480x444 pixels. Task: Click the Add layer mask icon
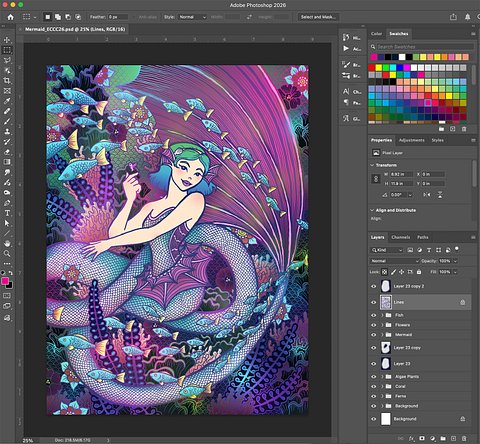pos(422,438)
